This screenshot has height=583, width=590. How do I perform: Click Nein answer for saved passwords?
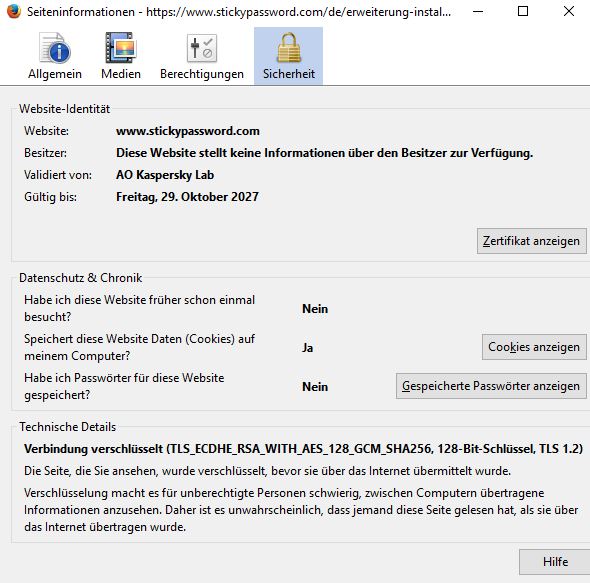(315, 387)
